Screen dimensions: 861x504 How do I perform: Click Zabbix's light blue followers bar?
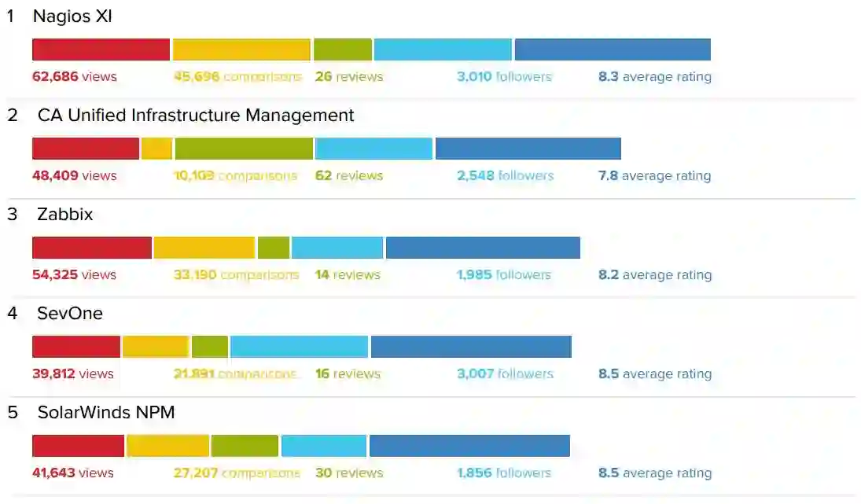point(337,248)
